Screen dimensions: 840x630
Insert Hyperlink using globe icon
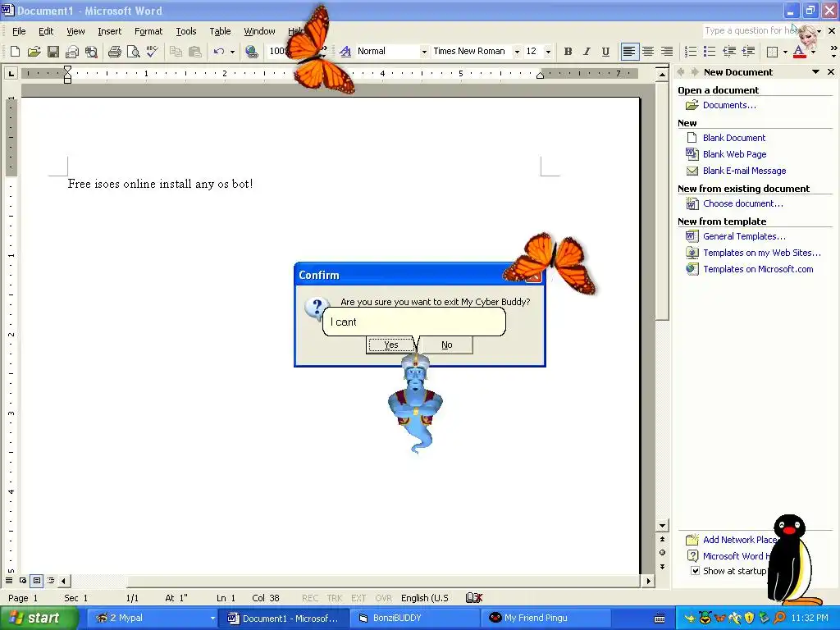(x=251, y=52)
